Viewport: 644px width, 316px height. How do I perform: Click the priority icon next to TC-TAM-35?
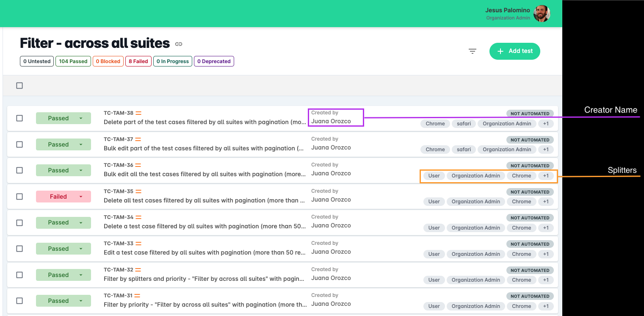click(x=138, y=191)
